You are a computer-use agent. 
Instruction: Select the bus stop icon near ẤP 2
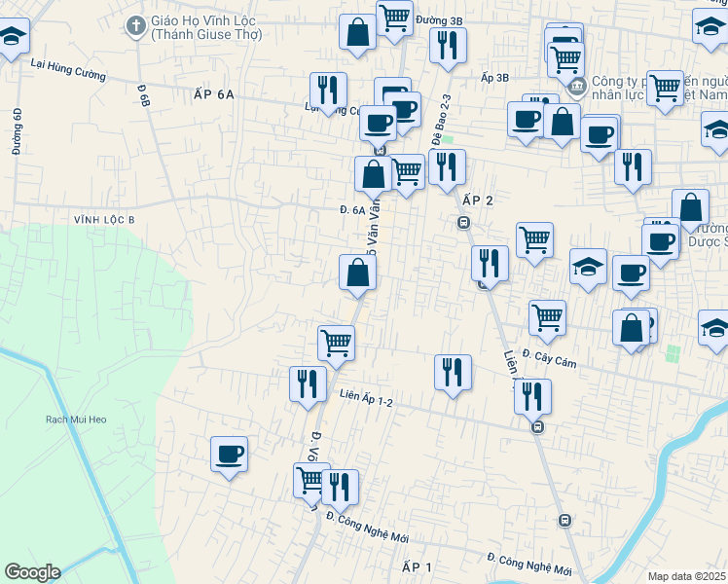point(463,223)
